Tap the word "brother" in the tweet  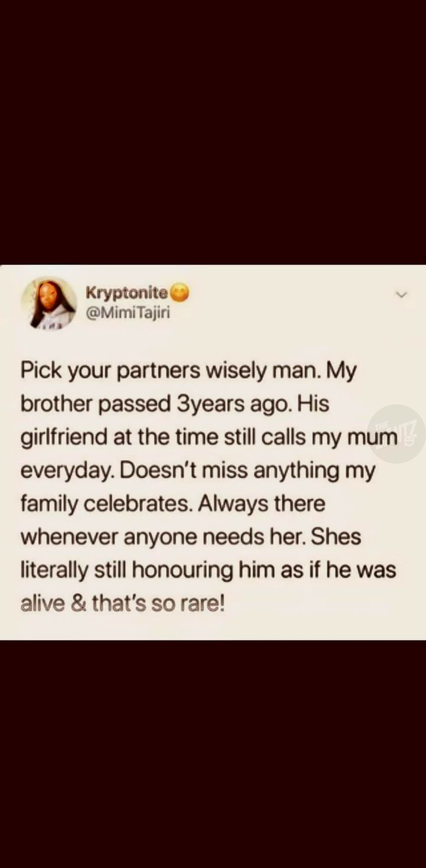pos(56,404)
